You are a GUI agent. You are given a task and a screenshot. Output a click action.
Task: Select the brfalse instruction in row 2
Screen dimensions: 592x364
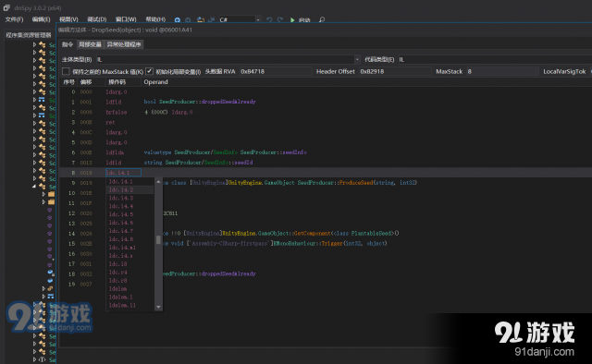tap(117, 112)
